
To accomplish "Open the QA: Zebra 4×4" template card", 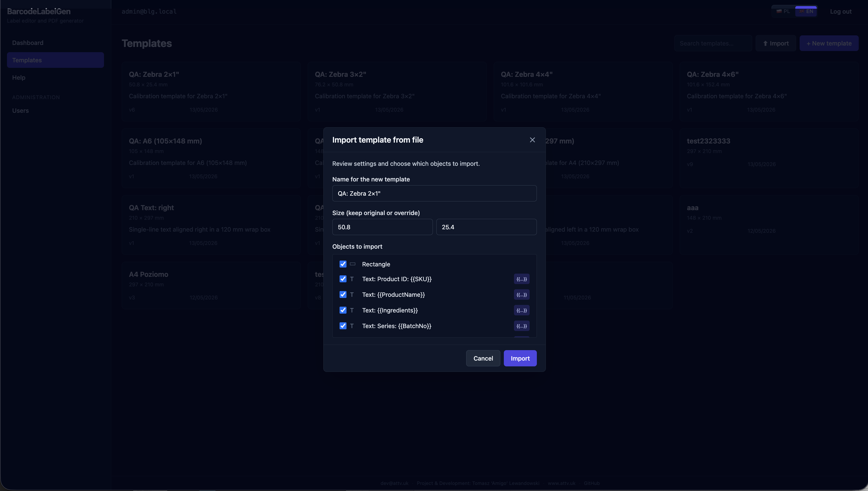I will (583, 91).
